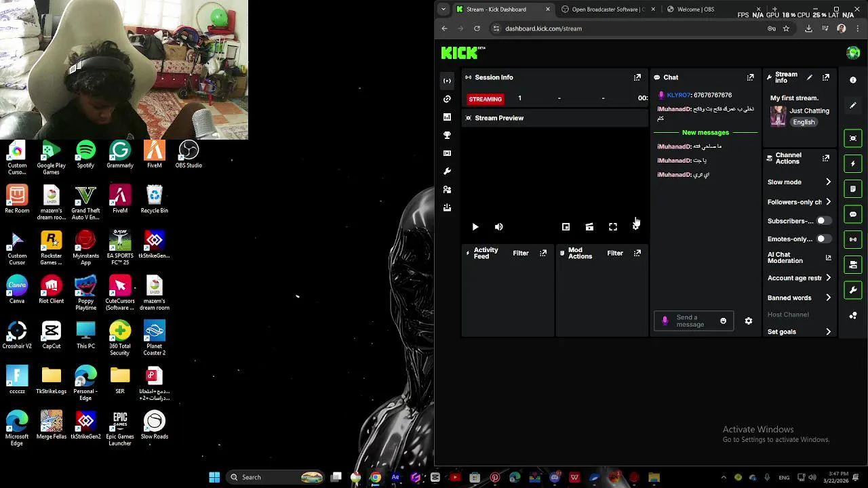Switch to Open Broadcaster Software tab
The image size is (868, 488).
click(608, 9)
